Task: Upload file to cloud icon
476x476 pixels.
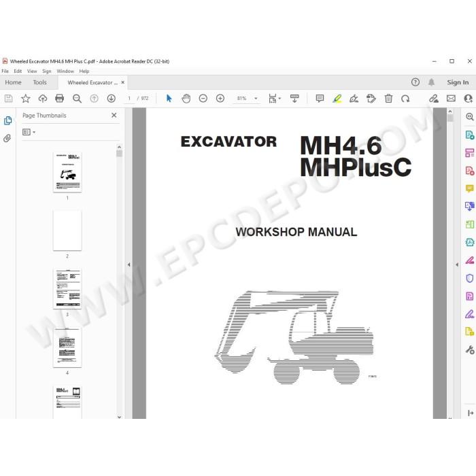Action: (x=42, y=99)
